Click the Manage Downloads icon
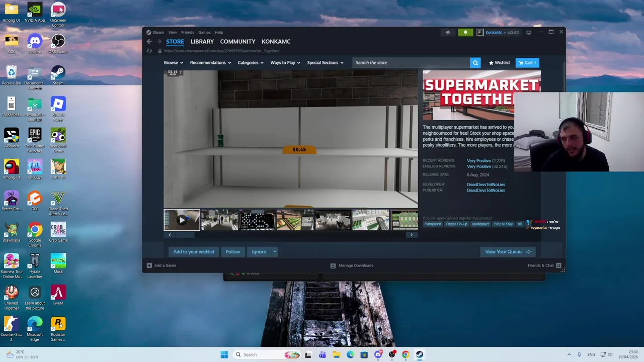The width and height of the screenshot is (644, 362). tap(333, 265)
